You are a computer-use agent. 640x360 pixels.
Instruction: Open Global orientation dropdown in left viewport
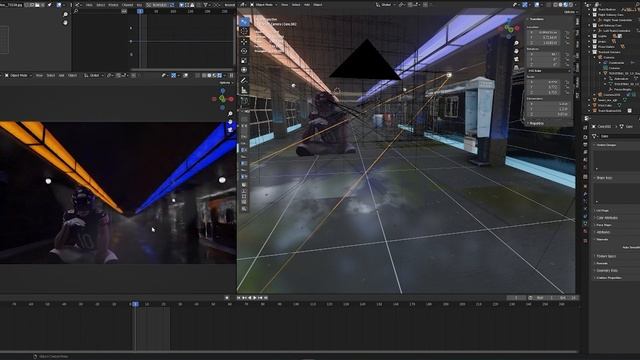[x=93, y=76]
